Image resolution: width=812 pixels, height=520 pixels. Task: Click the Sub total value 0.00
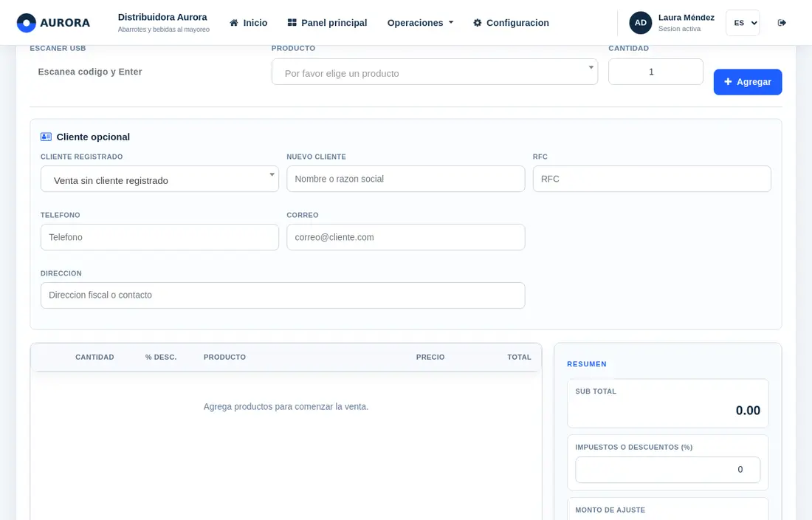pos(748,411)
